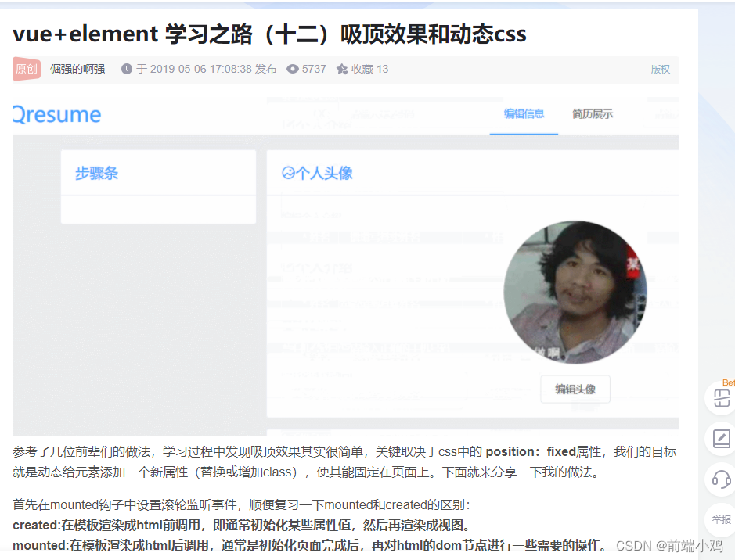Click the edit note sidebar icon
Image resolution: width=735 pixels, height=560 pixels.
[722, 439]
